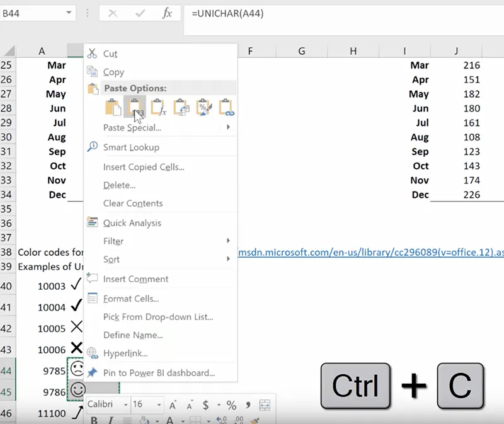Select the Paste Transpose icon
Screen dimensions: 504x424
(181, 107)
